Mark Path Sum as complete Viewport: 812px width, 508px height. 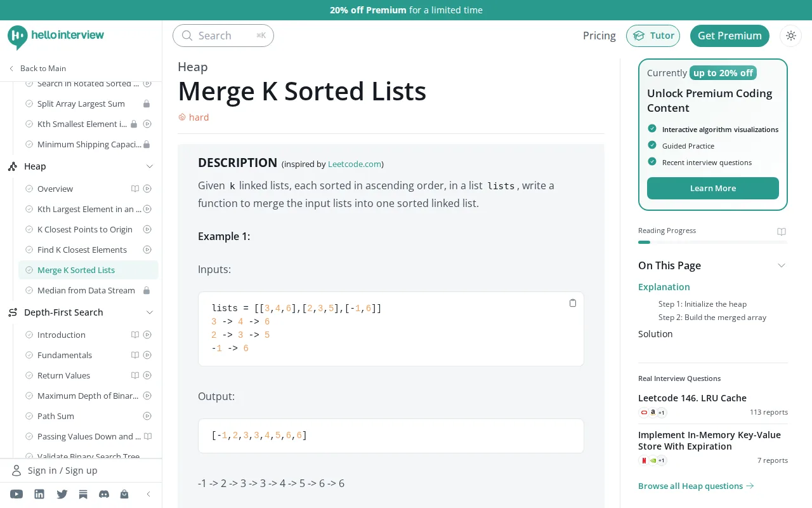(x=29, y=416)
